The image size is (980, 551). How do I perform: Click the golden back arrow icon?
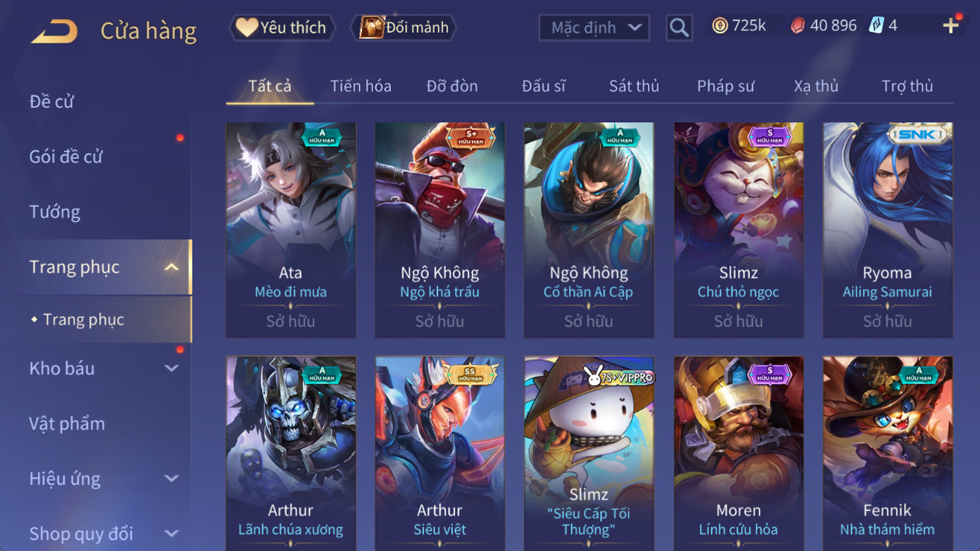[54, 31]
